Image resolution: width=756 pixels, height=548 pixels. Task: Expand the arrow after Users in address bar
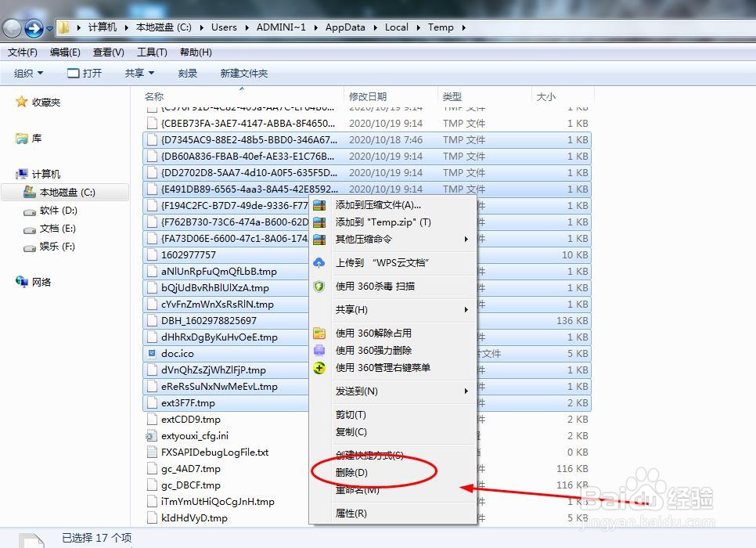[x=247, y=27]
